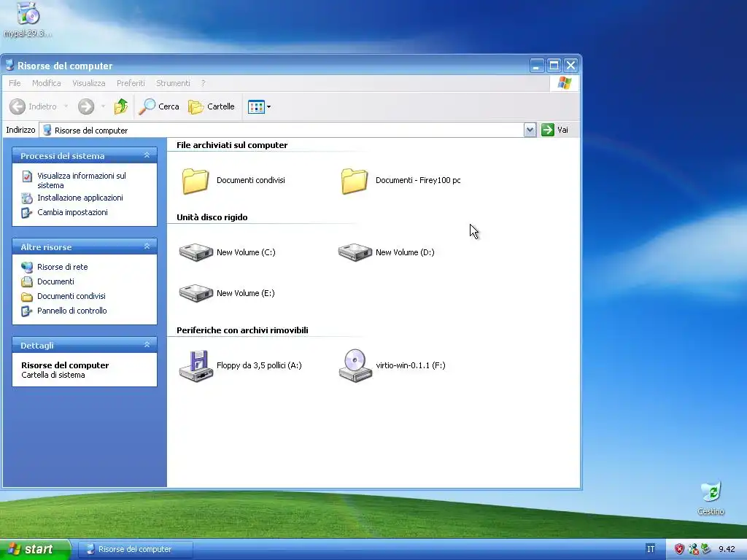Open the Preferiti menu

pyautogui.click(x=131, y=83)
